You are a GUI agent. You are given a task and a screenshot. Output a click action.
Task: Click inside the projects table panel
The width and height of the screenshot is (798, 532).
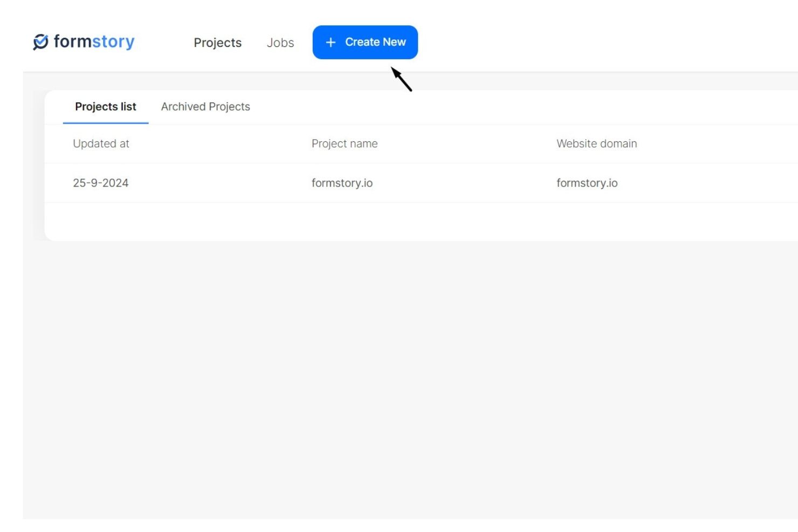coord(377,162)
